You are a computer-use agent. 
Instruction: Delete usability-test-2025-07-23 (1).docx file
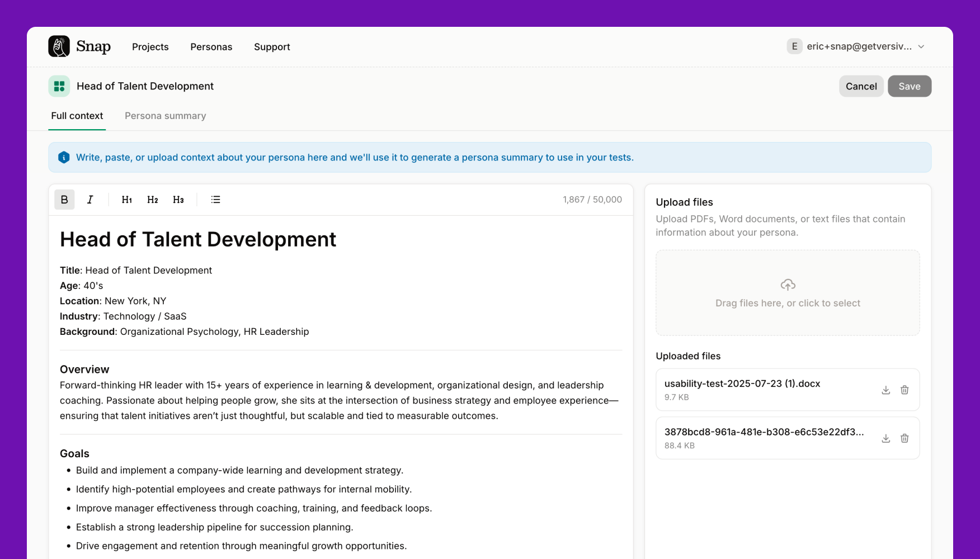904,390
